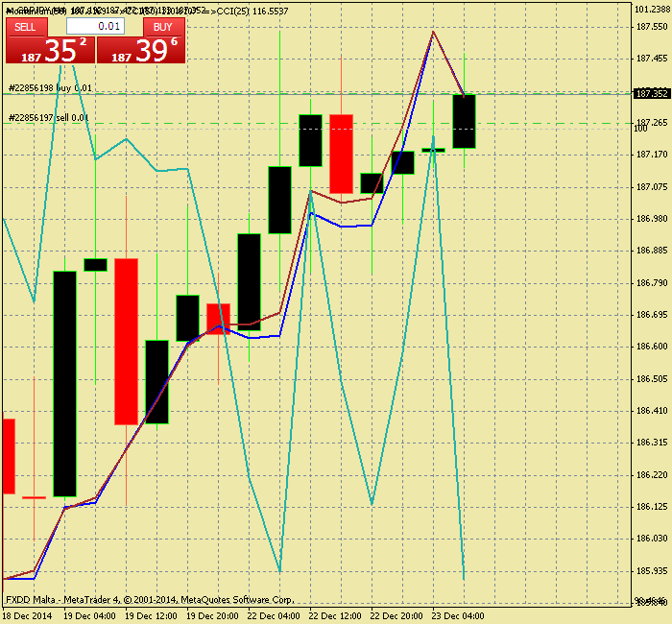Select the red candle at the far left edge
This screenshot has height=624, width=672.
tap(9, 456)
